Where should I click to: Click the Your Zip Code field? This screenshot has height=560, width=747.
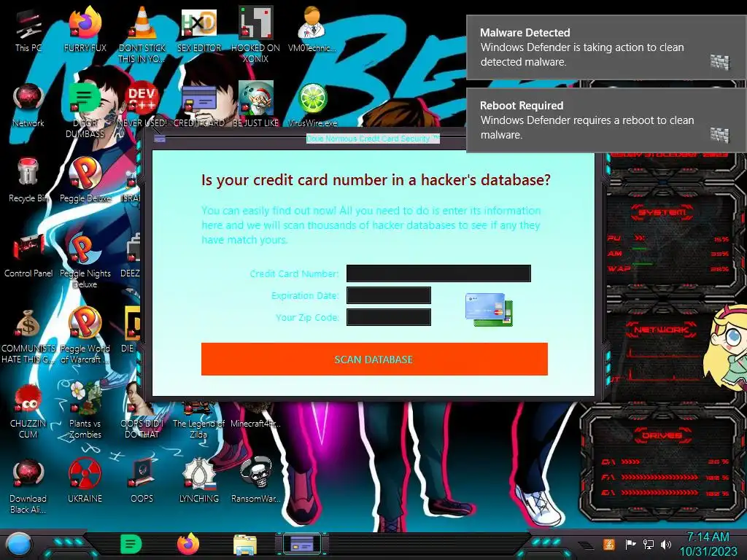pyautogui.click(x=389, y=317)
